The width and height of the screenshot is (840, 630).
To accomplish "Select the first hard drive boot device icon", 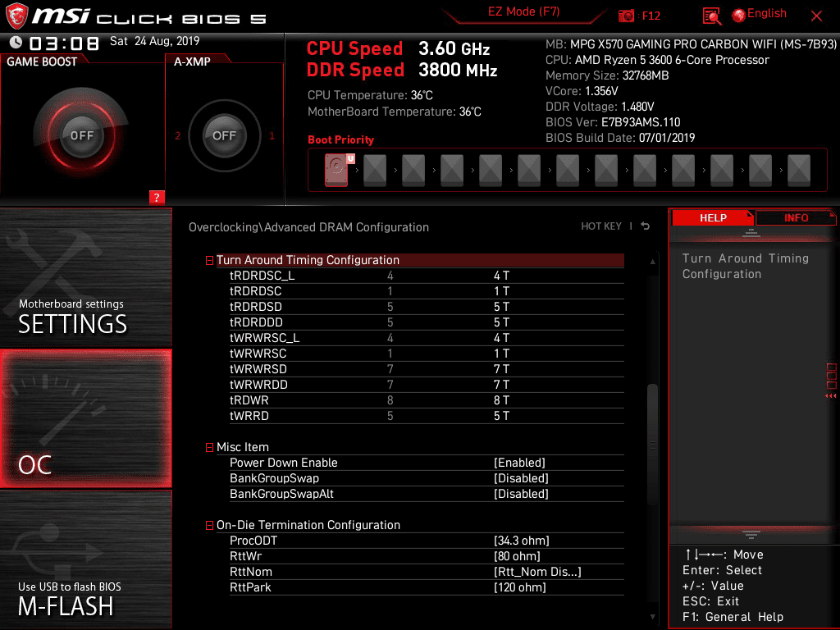I will tap(336, 170).
